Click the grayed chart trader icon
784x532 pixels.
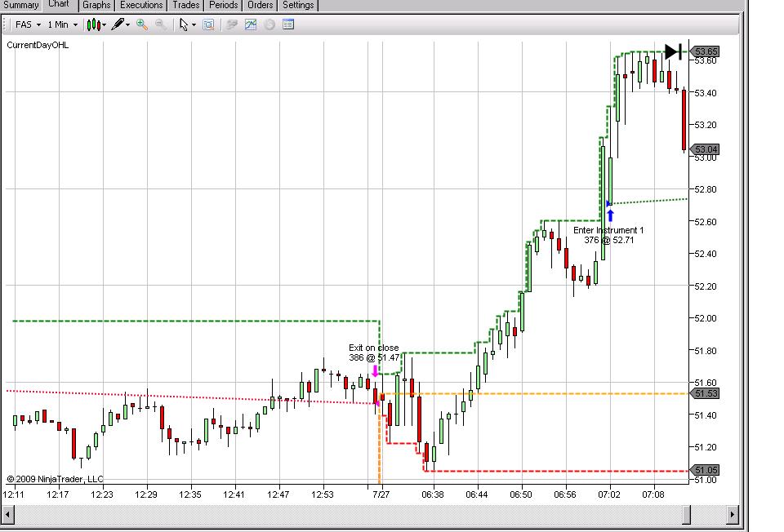coord(231,24)
